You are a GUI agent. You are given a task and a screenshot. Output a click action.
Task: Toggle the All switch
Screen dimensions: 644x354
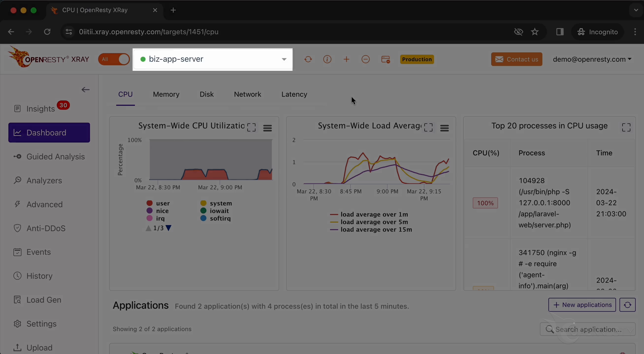114,59
